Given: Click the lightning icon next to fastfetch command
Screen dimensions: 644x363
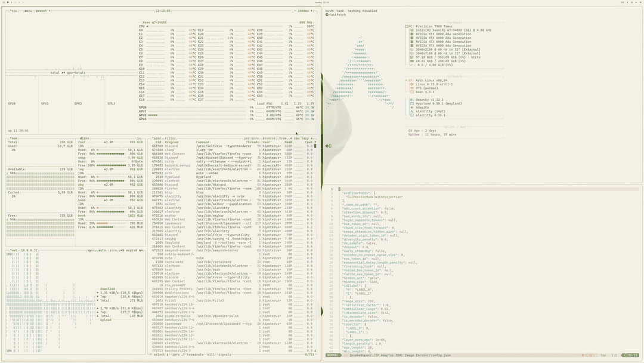Looking at the screenshot, I should 327,15.
